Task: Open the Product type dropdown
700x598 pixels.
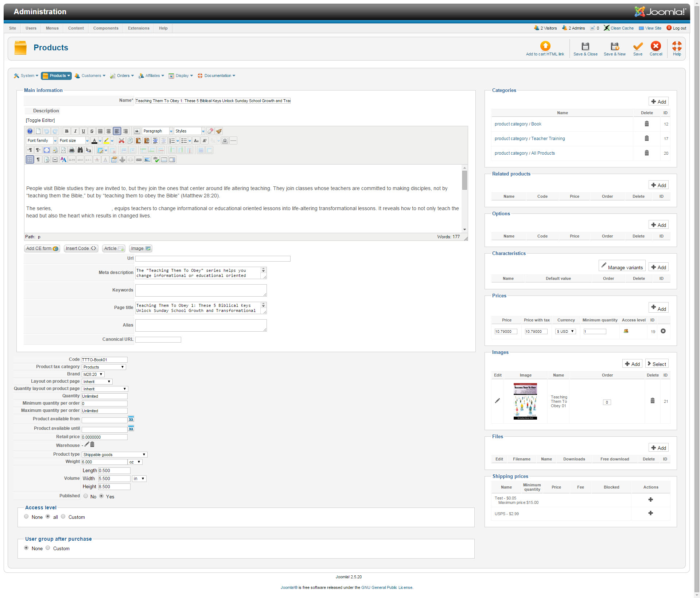Action: coord(114,455)
